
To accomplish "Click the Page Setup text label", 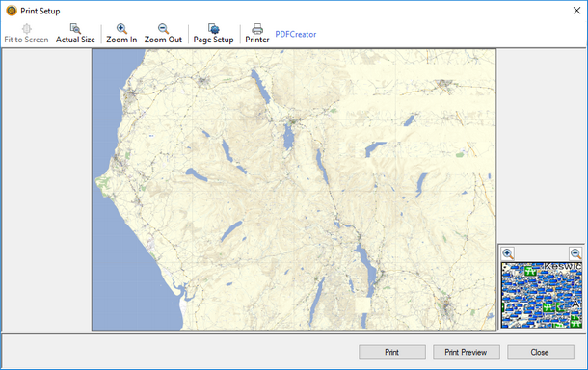I will (213, 40).
